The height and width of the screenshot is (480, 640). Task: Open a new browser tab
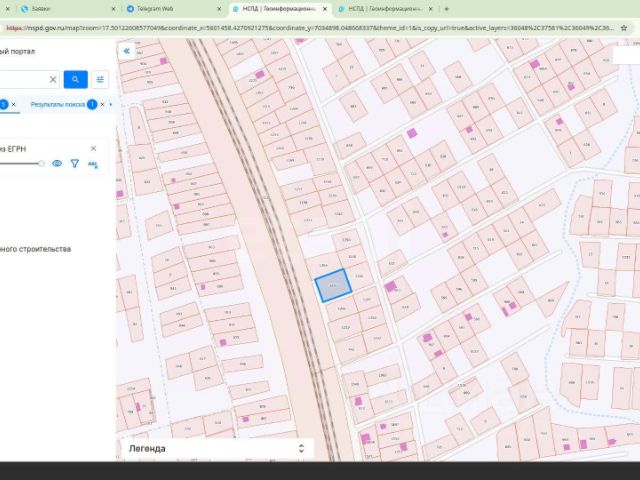click(447, 9)
